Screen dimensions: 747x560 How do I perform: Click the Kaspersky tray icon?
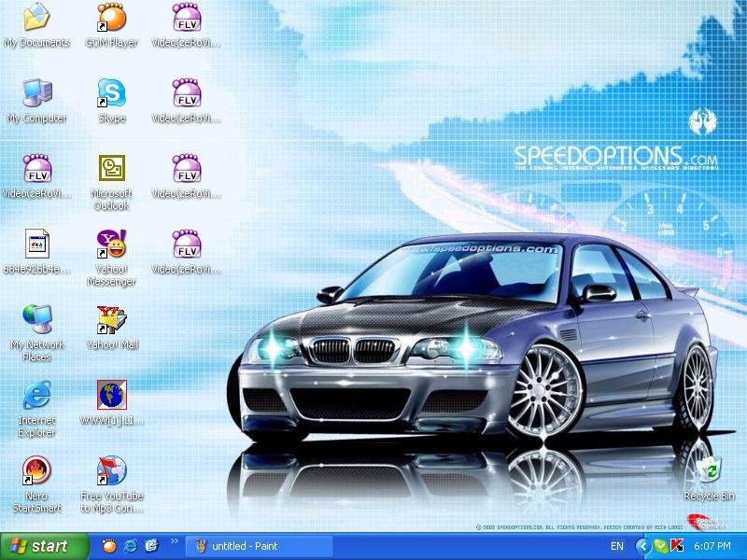[677, 546]
